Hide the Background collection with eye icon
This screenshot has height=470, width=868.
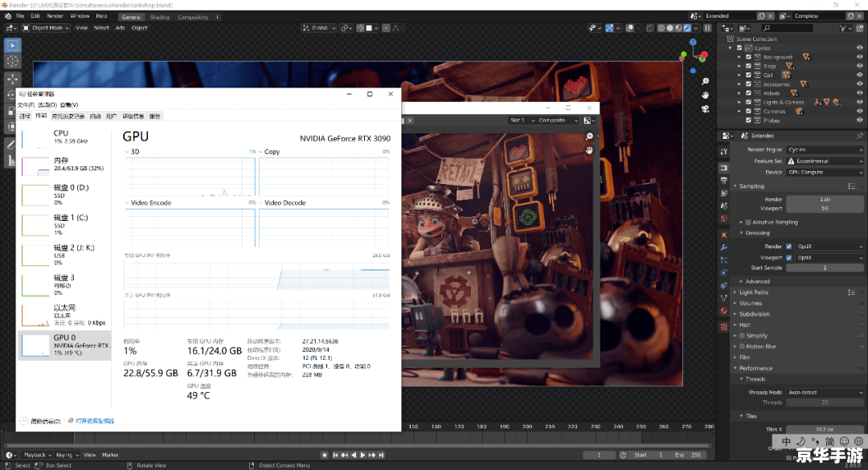860,57
